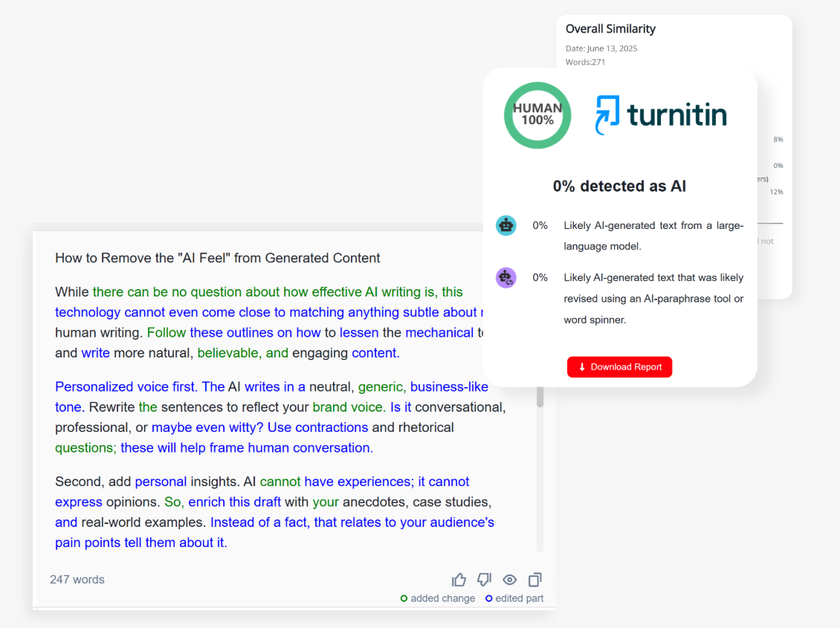
Task: Click the 'Date: June 13, 2025' text
Action: pos(601,48)
